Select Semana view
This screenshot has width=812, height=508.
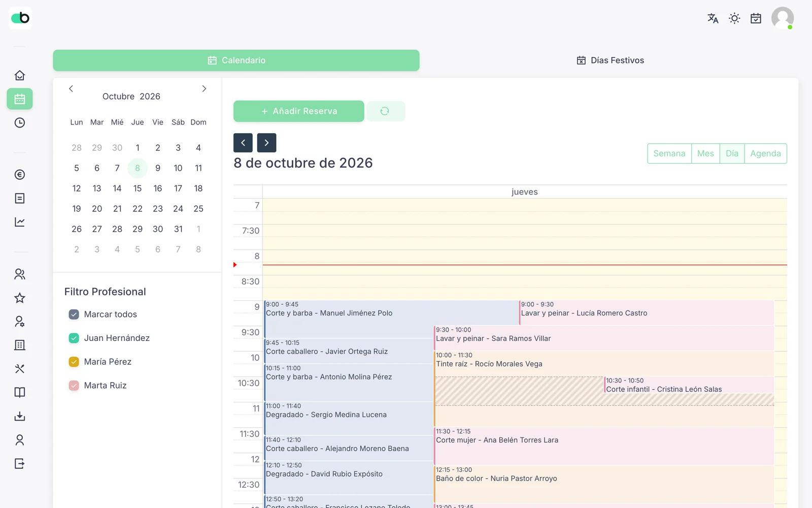click(x=669, y=153)
